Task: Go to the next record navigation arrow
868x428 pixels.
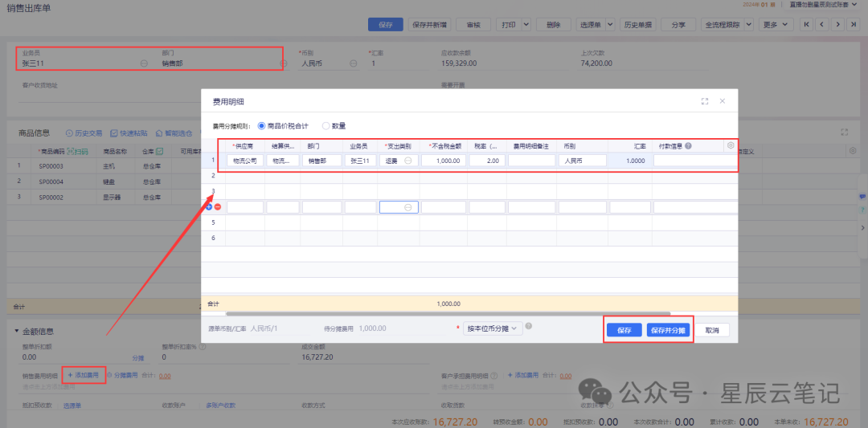Action: click(x=838, y=25)
